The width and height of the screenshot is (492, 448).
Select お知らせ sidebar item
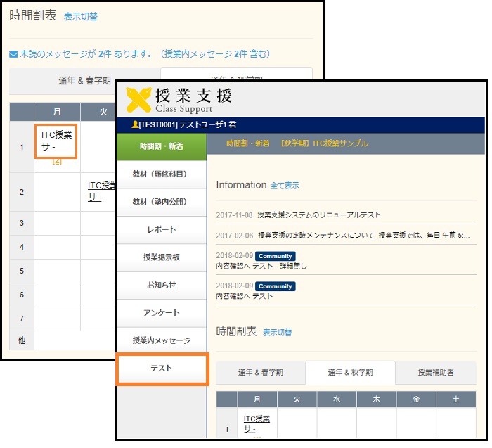161,285
